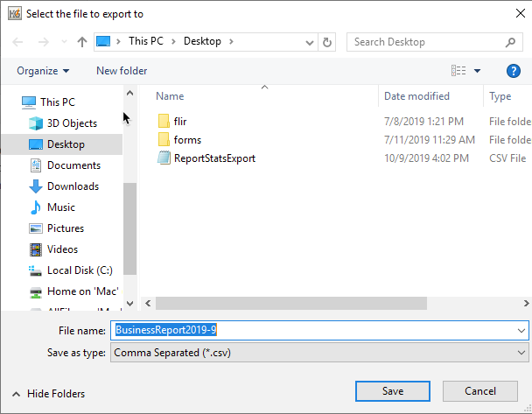This screenshot has height=414, width=532.
Task: Refresh the Desktop folder view
Action: tap(327, 42)
